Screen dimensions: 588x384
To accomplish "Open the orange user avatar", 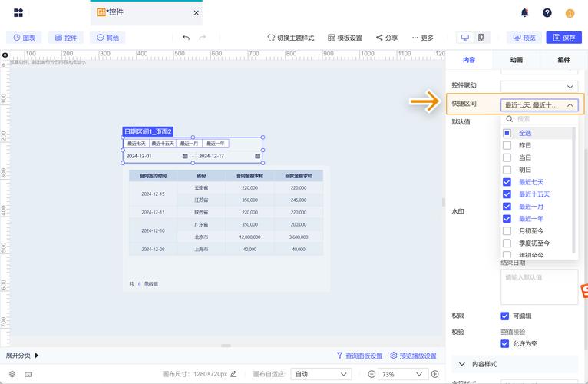I will point(570,14).
